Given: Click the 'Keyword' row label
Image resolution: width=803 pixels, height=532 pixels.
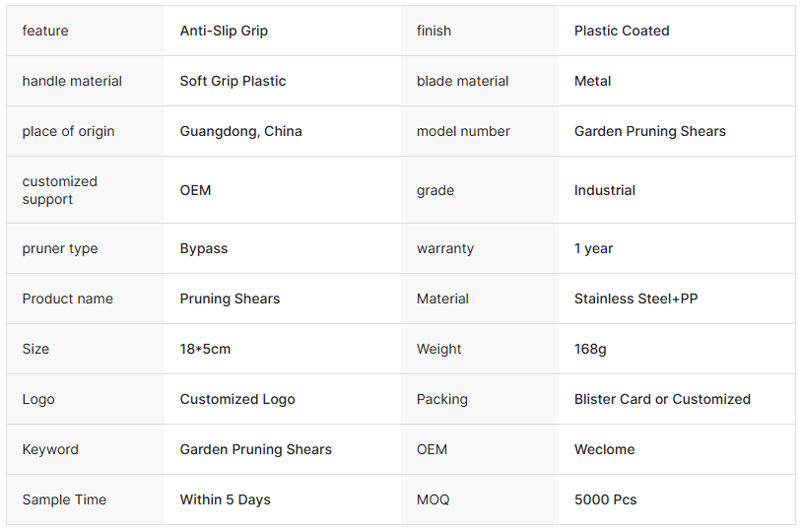Looking at the screenshot, I should [51, 449].
